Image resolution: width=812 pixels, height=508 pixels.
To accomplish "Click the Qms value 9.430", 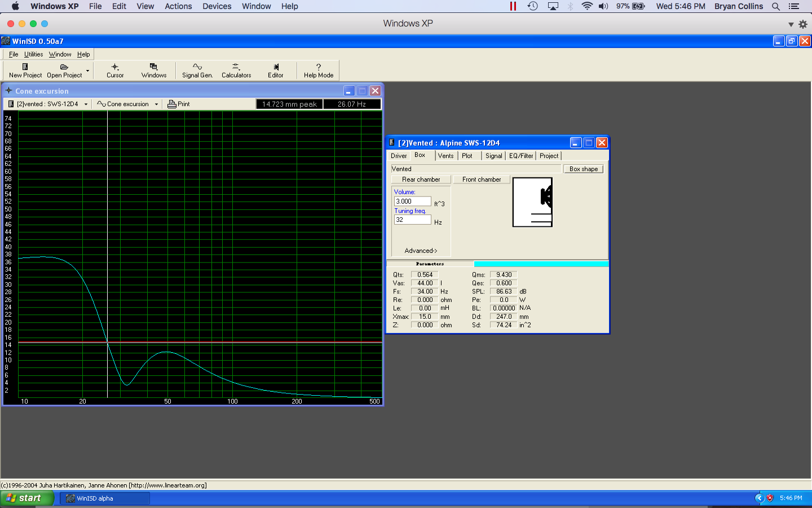I will click(504, 275).
